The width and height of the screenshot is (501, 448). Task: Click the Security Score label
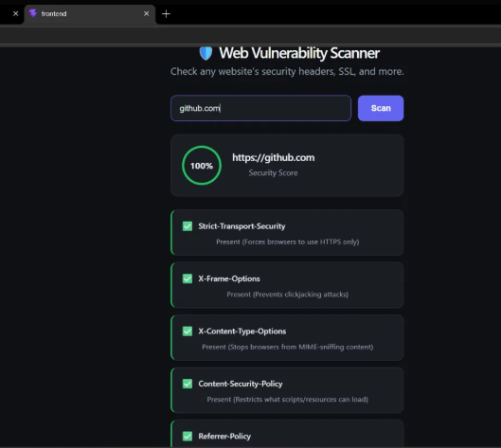[273, 173]
